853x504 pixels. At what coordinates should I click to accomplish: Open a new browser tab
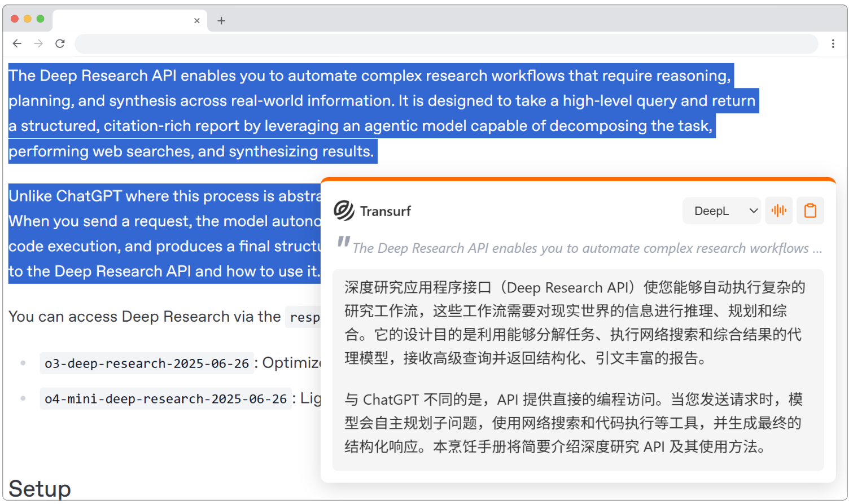coord(221,21)
